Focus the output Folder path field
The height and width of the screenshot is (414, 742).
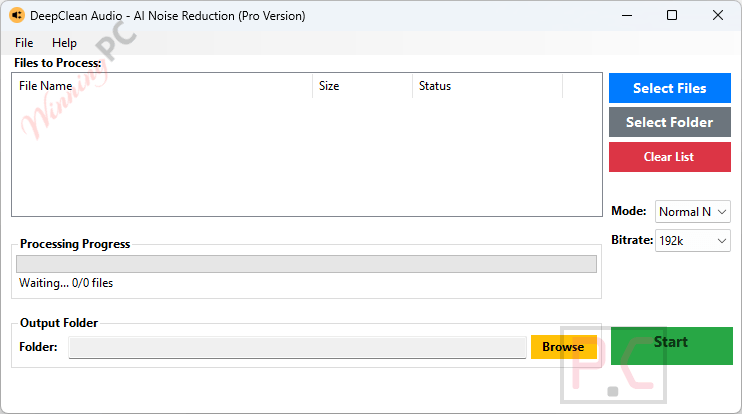(297, 347)
